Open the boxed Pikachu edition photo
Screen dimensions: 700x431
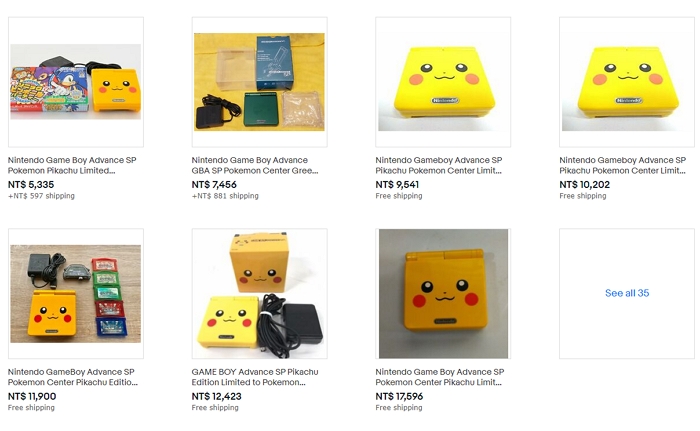point(259,293)
